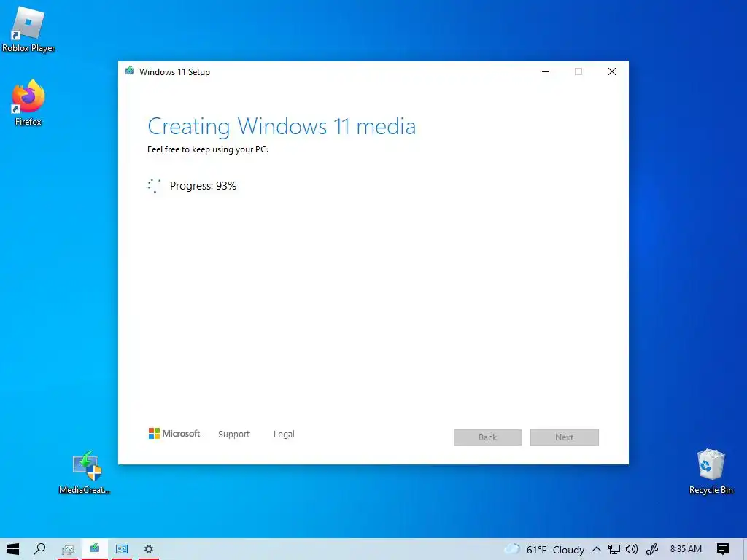Close the Windows 11 Setup window
This screenshot has width=747, height=560.
pyautogui.click(x=612, y=71)
